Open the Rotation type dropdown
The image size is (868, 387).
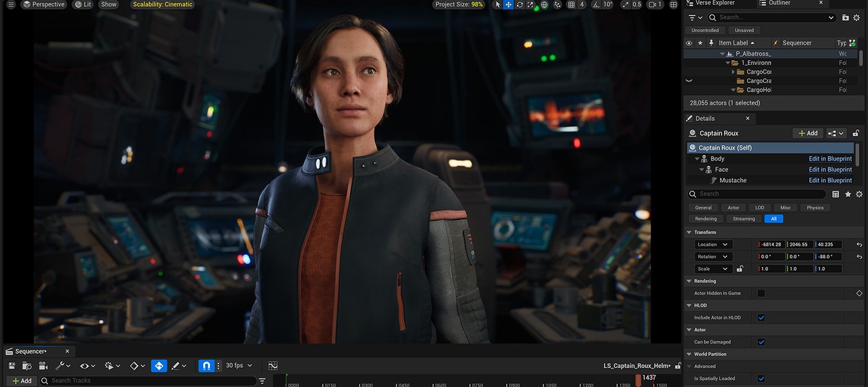(x=713, y=257)
